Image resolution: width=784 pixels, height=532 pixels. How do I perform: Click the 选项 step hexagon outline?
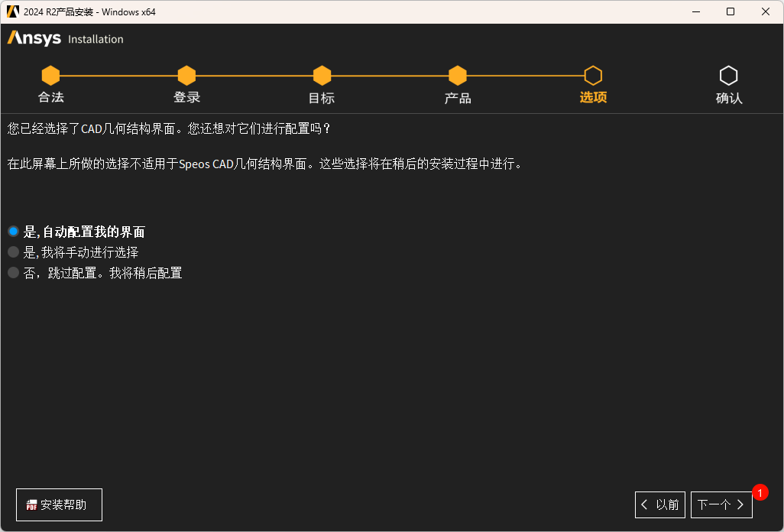593,76
